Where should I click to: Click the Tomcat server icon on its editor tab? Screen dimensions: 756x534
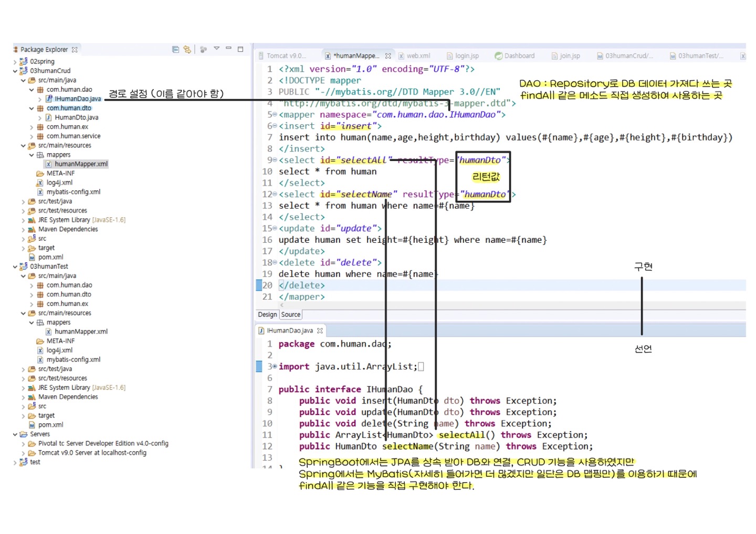pos(262,55)
